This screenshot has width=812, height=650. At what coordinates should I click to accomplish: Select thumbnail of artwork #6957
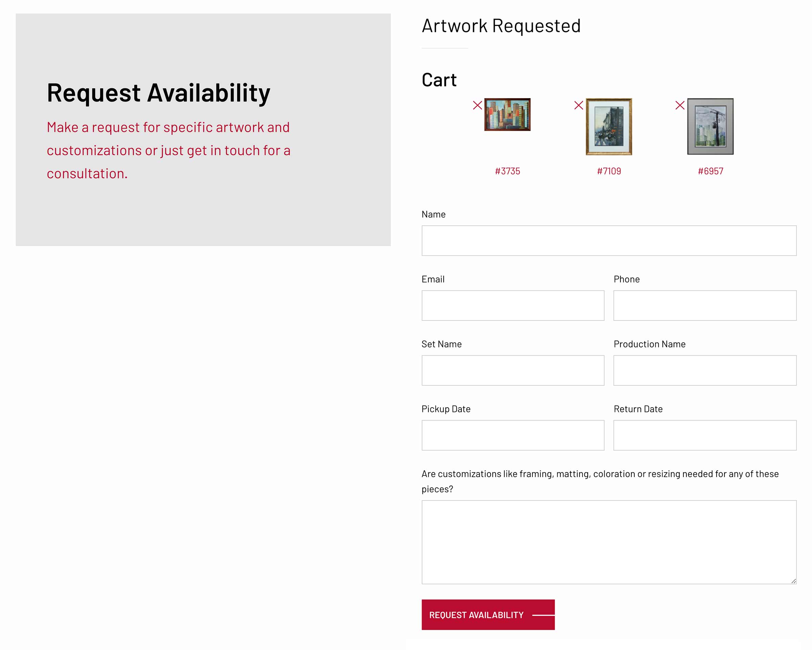point(710,126)
